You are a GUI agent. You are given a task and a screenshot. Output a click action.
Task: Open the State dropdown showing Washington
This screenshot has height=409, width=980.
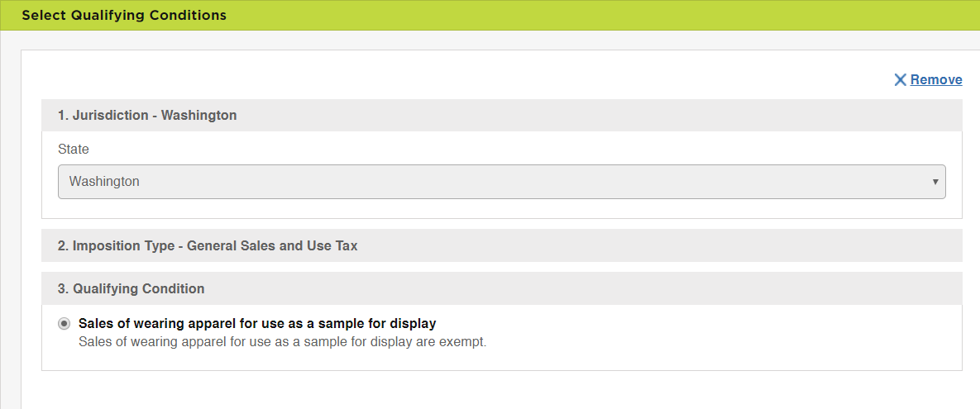tap(501, 182)
